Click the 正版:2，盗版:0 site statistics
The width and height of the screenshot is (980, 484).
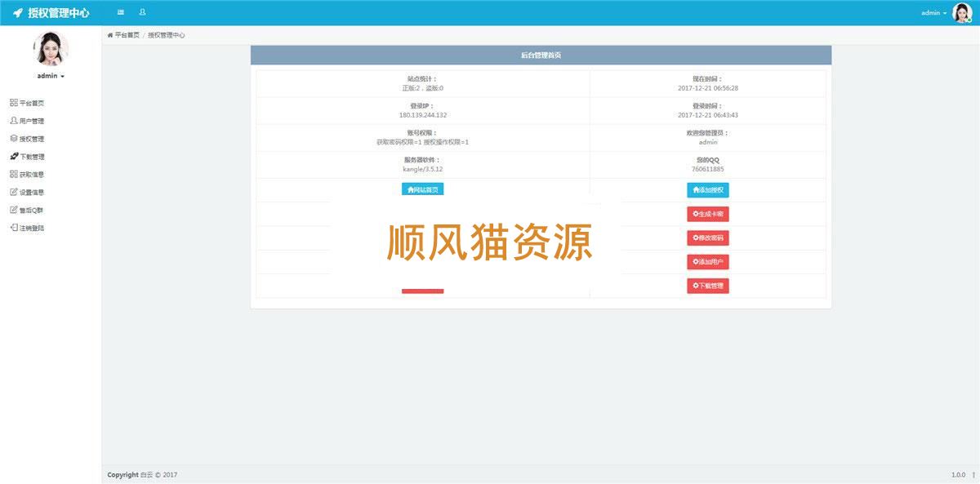423,87
